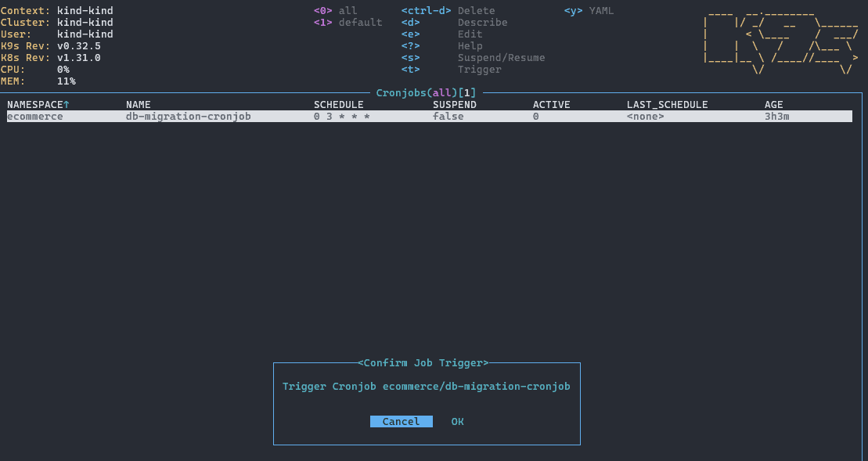
Task: Select the <1> default namespace shortcut
Action: coord(348,22)
